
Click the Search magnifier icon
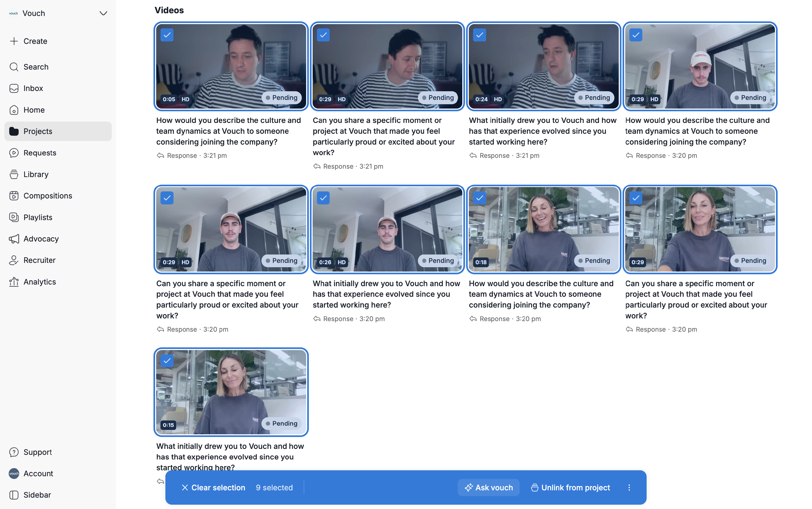click(x=14, y=67)
